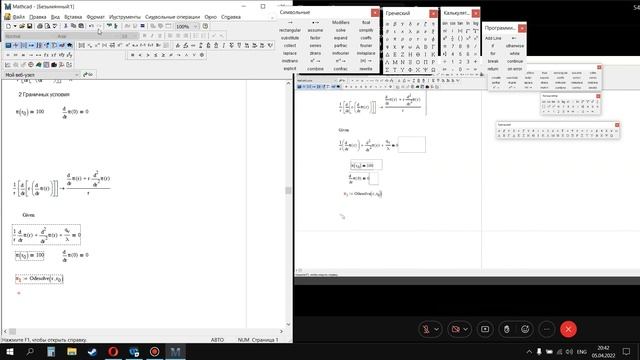The height and width of the screenshot is (360, 640).
Task: Click 'on error' in Programming palette
Action: [515, 69]
